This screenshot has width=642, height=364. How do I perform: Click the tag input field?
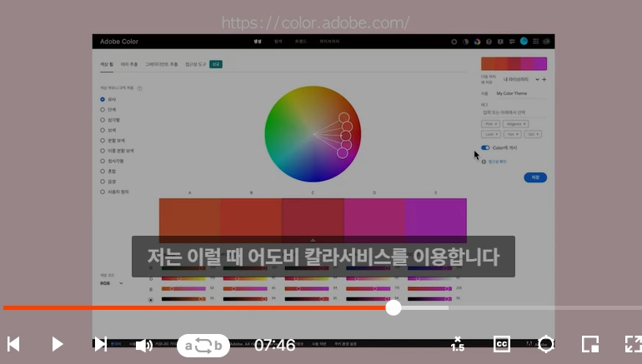tap(514, 112)
